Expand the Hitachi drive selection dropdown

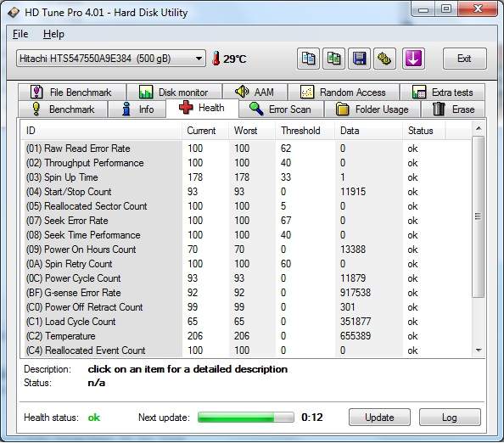point(111,59)
